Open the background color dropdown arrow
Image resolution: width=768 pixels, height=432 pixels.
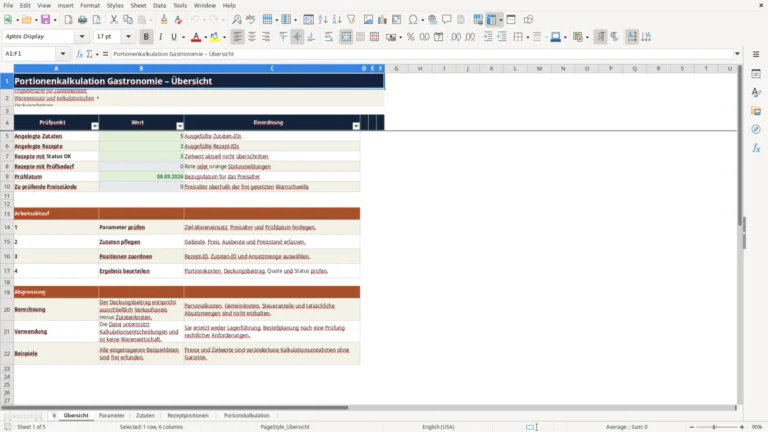224,37
